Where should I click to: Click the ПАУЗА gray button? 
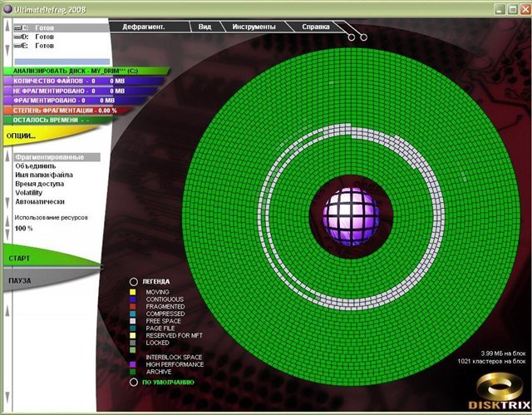(51, 280)
